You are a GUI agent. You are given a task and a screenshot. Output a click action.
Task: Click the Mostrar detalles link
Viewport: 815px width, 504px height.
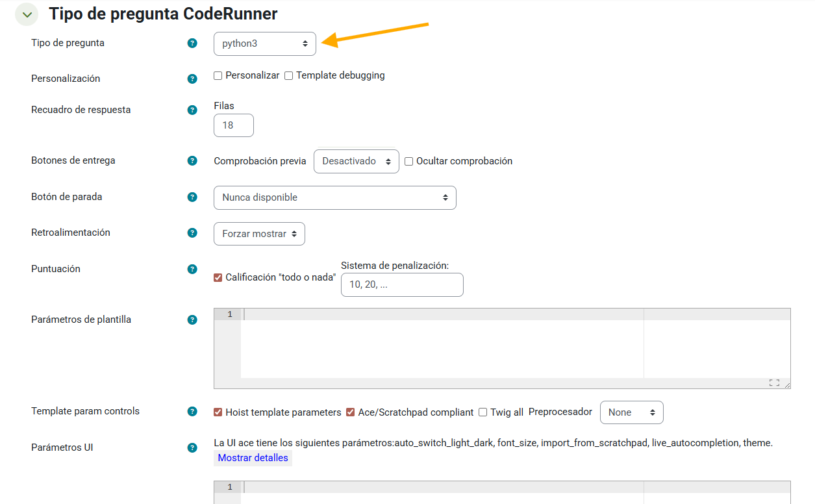[253, 458]
